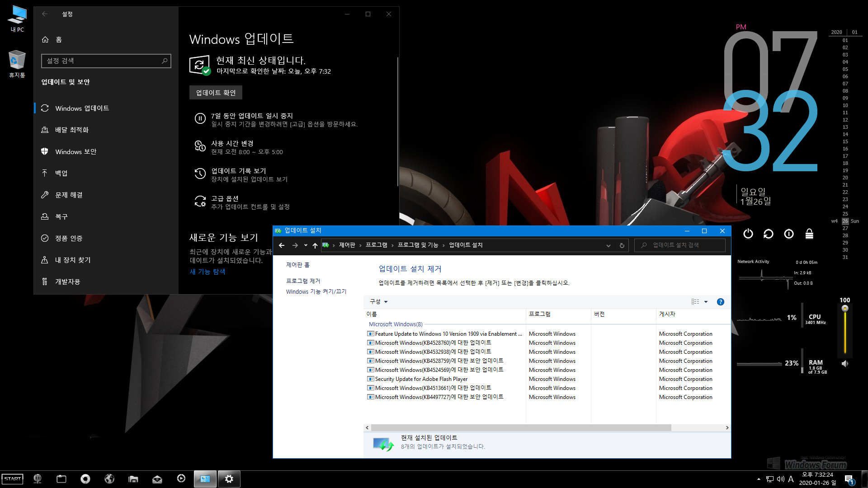Viewport: 868px width, 488px height.
Task: Open 프로그램 제거 link
Action: coord(303,281)
